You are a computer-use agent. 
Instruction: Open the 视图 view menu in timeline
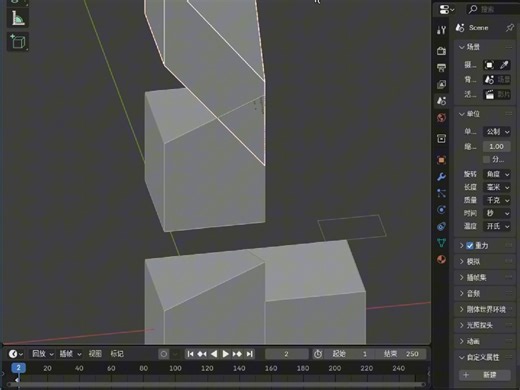coord(95,354)
